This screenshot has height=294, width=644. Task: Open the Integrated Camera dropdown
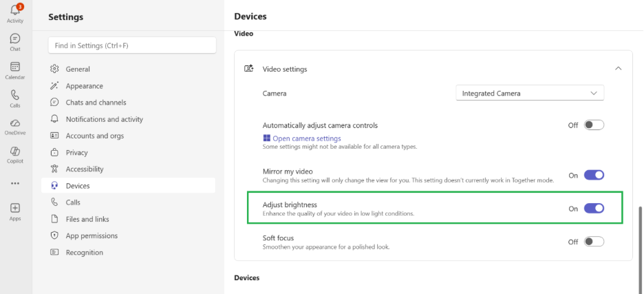[x=530, y=93]
